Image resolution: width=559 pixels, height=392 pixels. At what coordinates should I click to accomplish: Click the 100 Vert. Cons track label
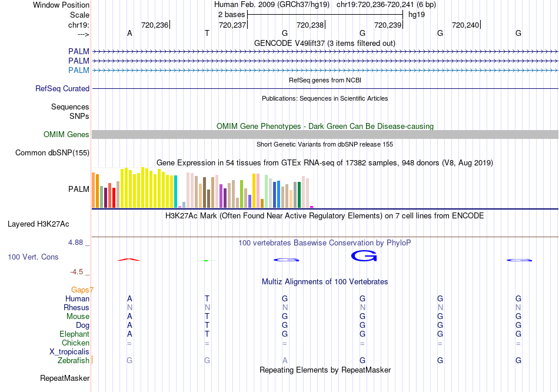point(33,257)
